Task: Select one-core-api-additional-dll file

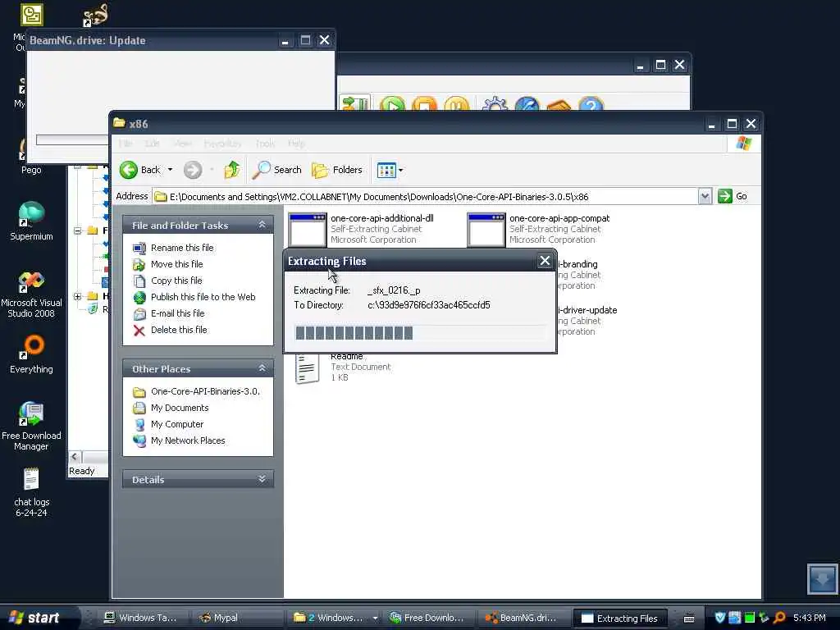Action: 361,230
